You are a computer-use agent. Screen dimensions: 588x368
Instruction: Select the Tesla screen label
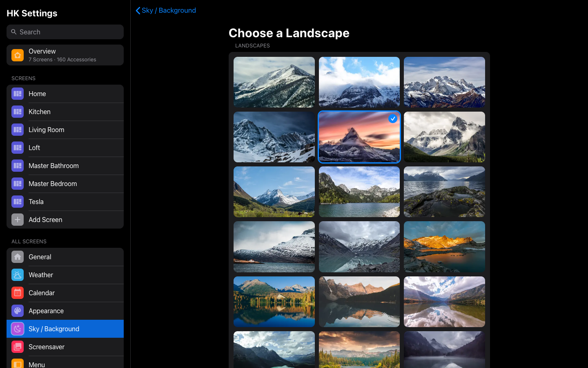point(36,202)
